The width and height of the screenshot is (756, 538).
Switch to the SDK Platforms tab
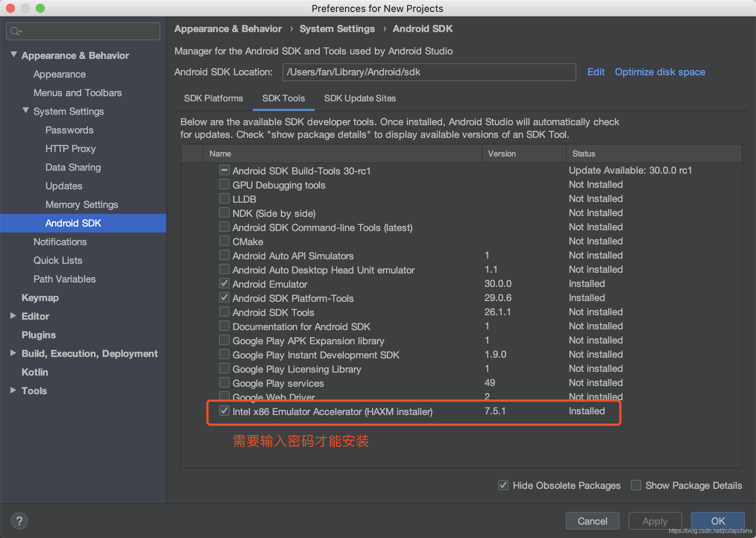[x=213, y=98]
